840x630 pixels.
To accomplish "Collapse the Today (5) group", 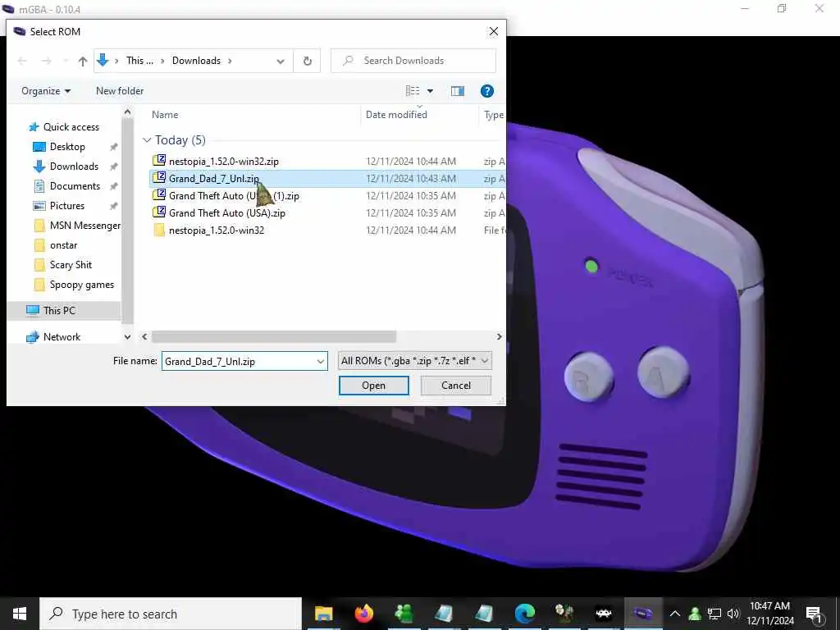I will click(x=147, y=139).
